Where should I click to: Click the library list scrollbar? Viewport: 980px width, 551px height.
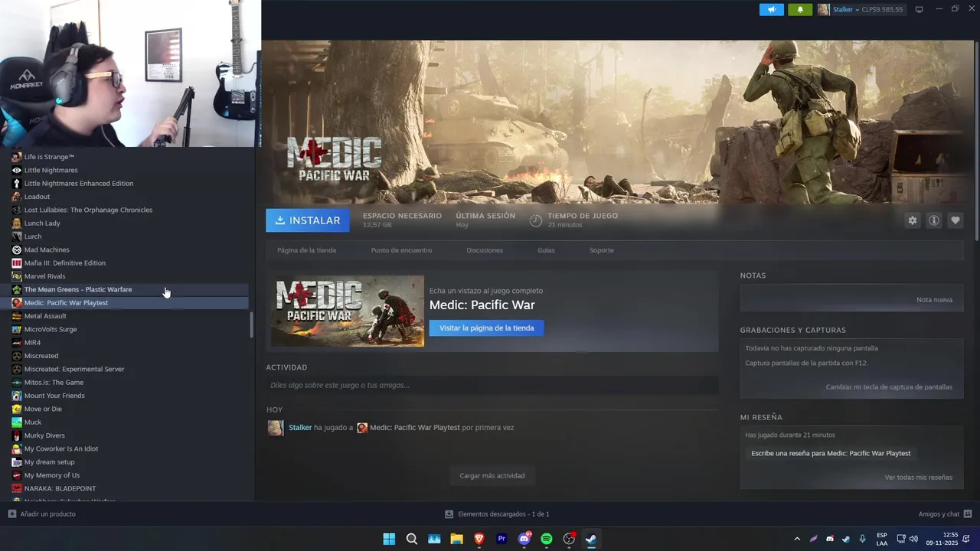coord(251,324)
